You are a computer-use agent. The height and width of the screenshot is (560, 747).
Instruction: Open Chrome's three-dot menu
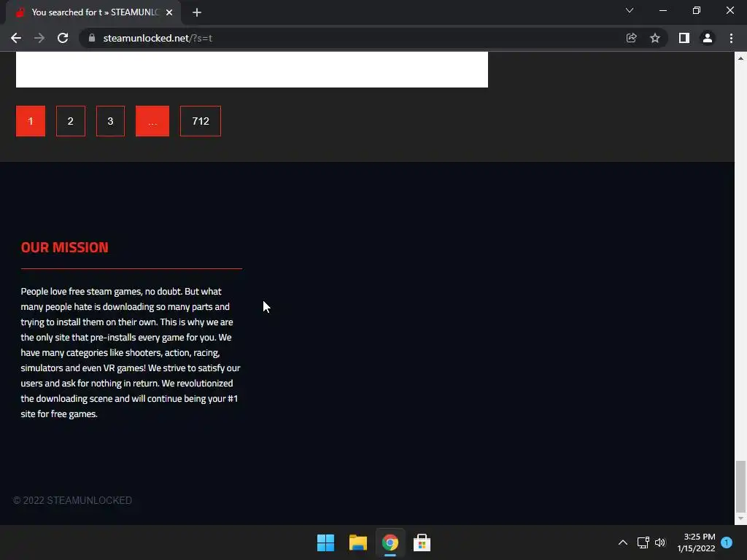click(x=731, y=38)
